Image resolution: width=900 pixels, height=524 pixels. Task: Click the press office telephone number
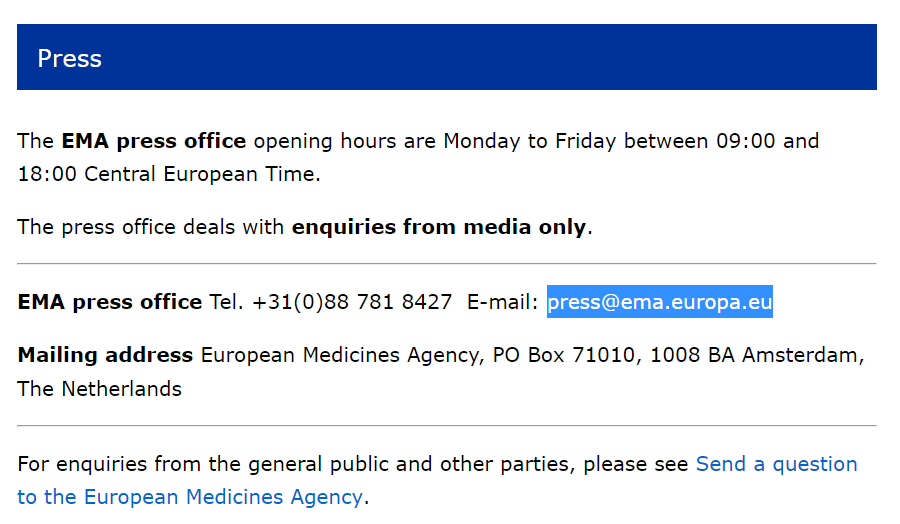coord(352,302)
